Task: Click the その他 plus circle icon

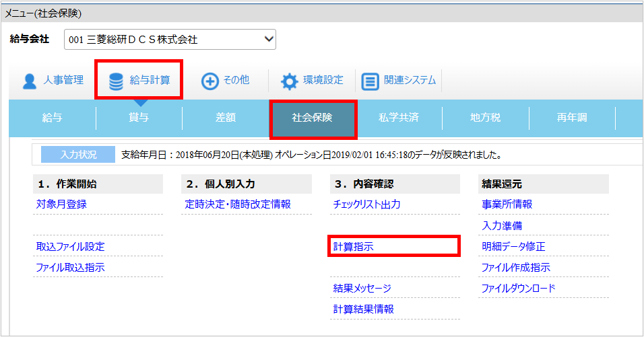Action: point(210,81)
